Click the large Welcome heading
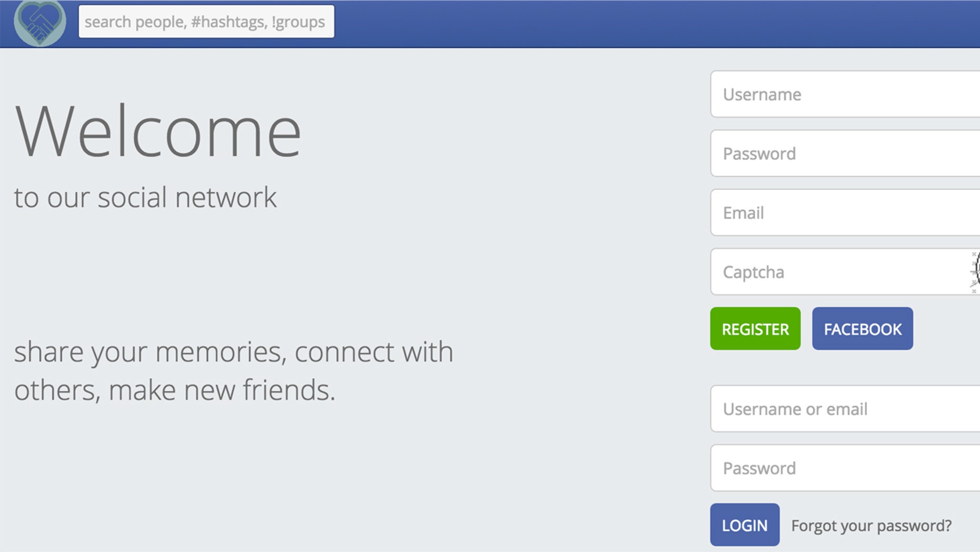The image size is (980, 552). tap(158, 131)
